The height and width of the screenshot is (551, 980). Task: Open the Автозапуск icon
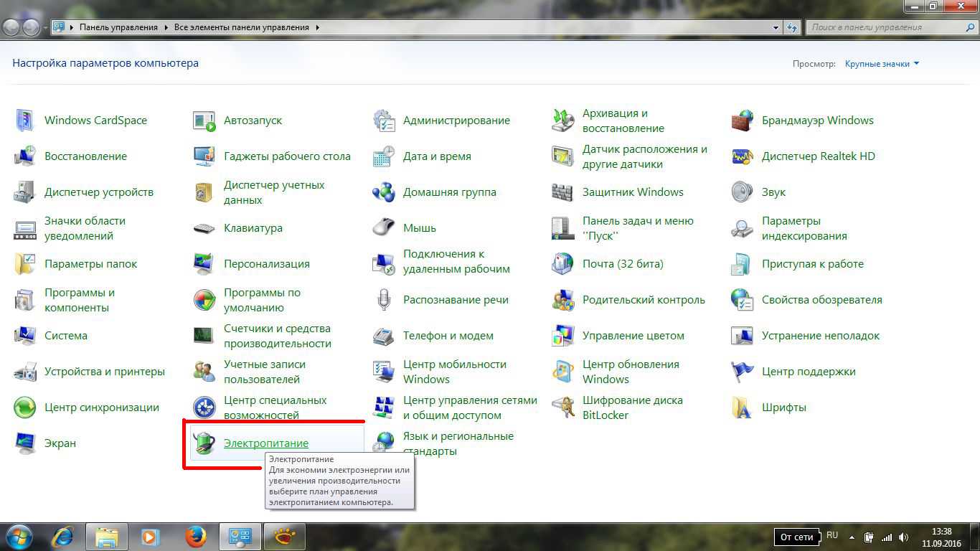click(x=204, y=121)
